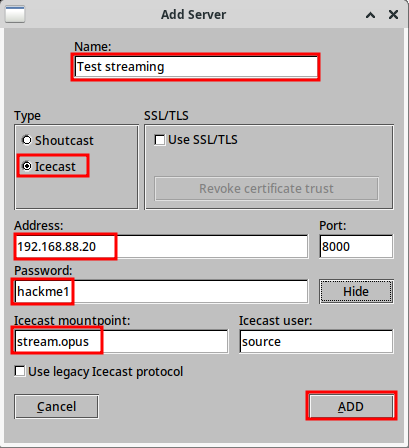The image size is (409, 448).
Task: Hide the password with the Hide button
Action: (x=356, y=292)
